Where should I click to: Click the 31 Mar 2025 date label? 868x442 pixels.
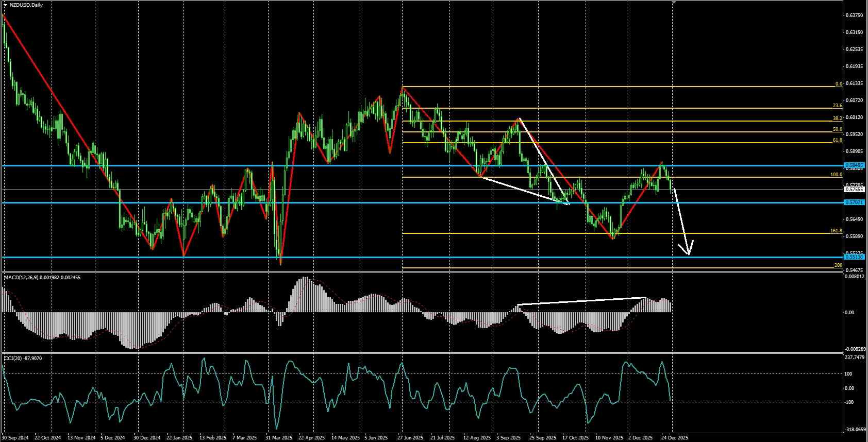click(279, 438)
